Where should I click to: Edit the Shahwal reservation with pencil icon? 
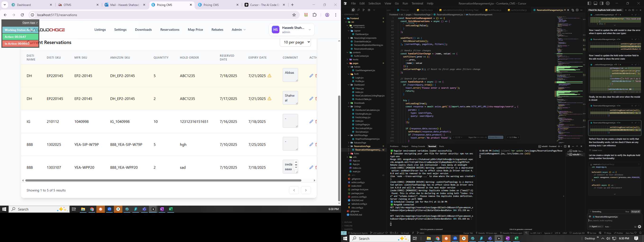[311, 99]
